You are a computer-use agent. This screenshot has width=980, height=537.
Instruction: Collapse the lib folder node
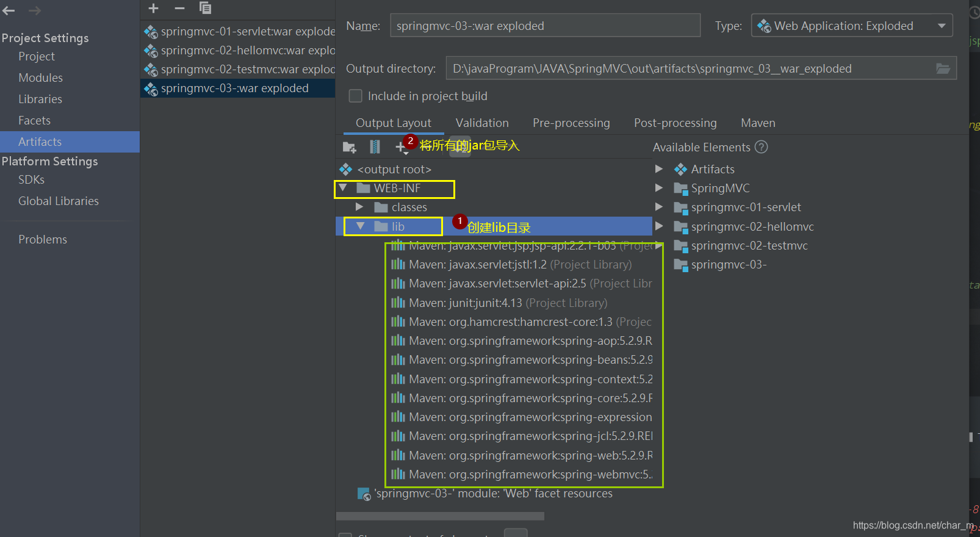coord(361,226)
